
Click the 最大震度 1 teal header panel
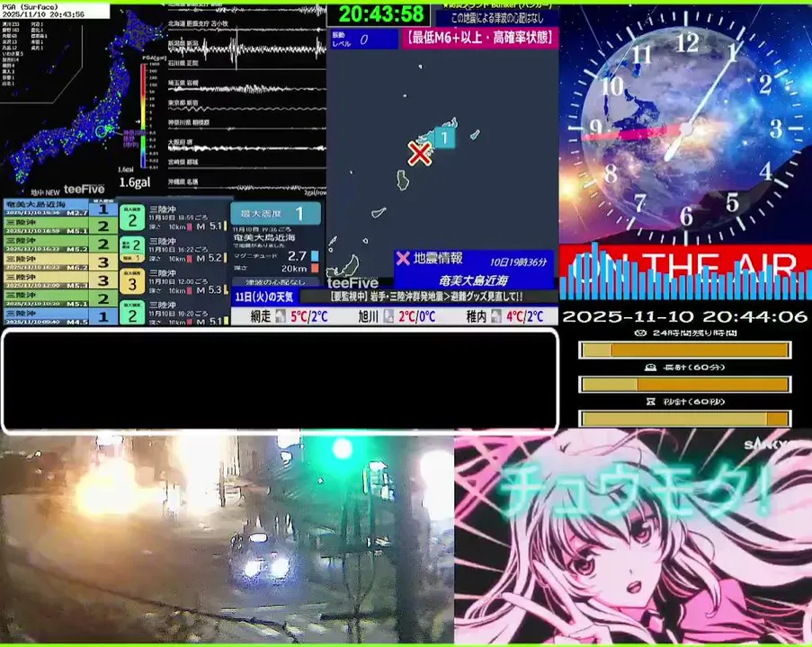pos(276,213)
